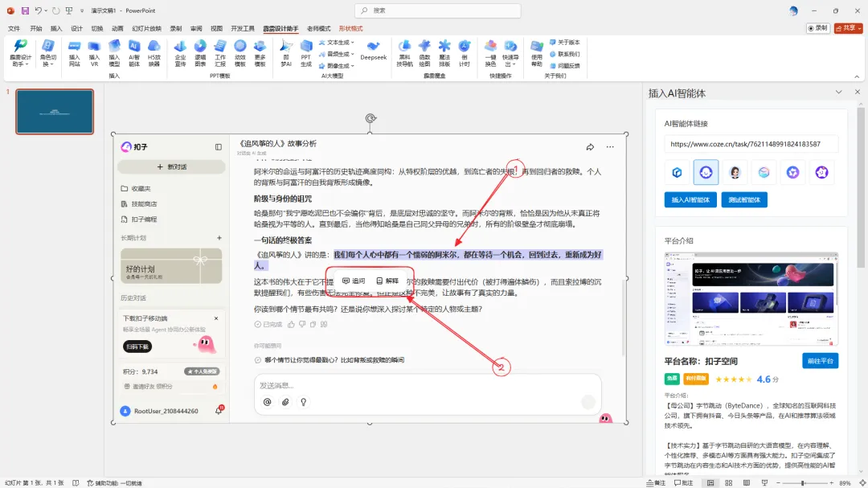Switch to normal view in status bar

(710, 483)
